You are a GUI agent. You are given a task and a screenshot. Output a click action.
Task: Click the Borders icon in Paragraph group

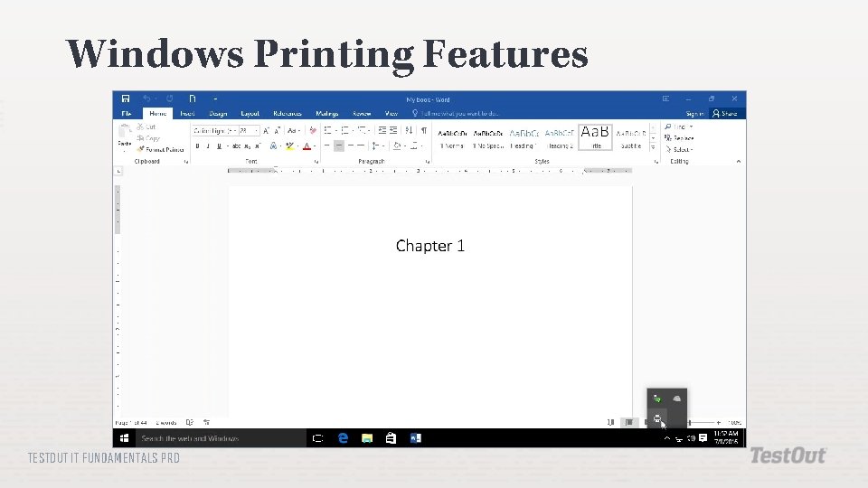click(413, 146)
